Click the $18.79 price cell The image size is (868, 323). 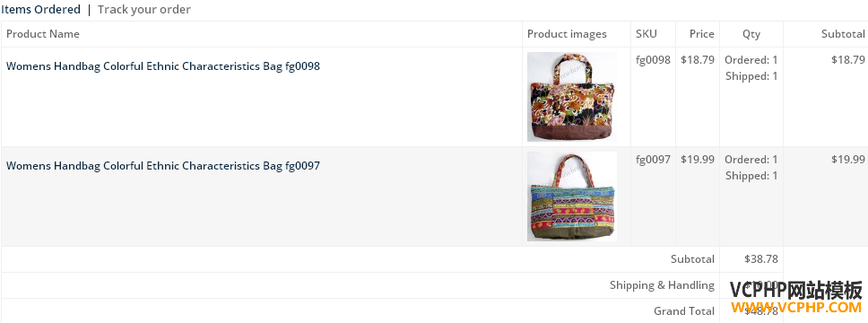coord(698,60)
